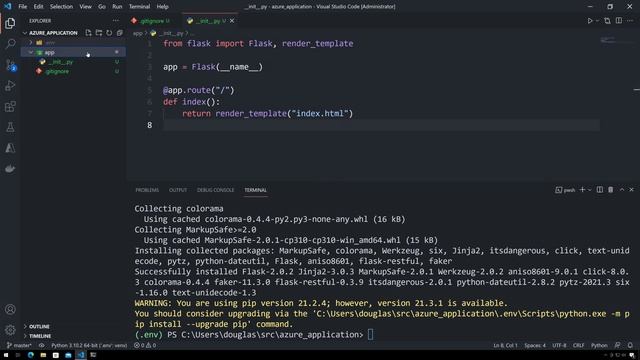Switch to the OUTPUT panel tab
Image resolution: width=640 pixels, height=360 pixels.
point(178,190)
